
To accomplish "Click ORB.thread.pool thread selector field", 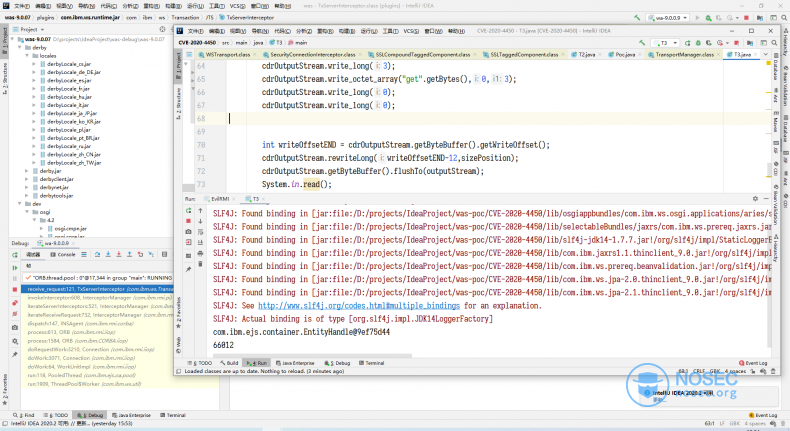I will point(98,278).
